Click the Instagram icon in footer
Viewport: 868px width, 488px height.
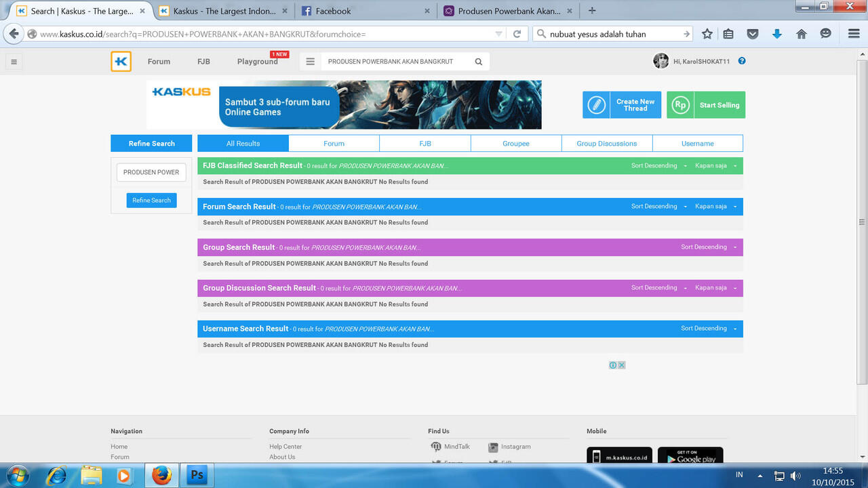coord(493,447)
